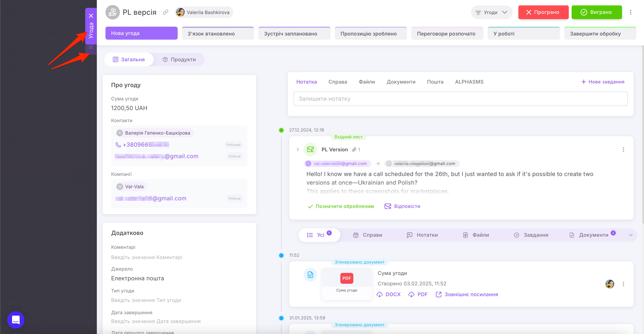644x334 pixels.
Task: Open the PL Version email options menu
Action: [x=623, y=150]
